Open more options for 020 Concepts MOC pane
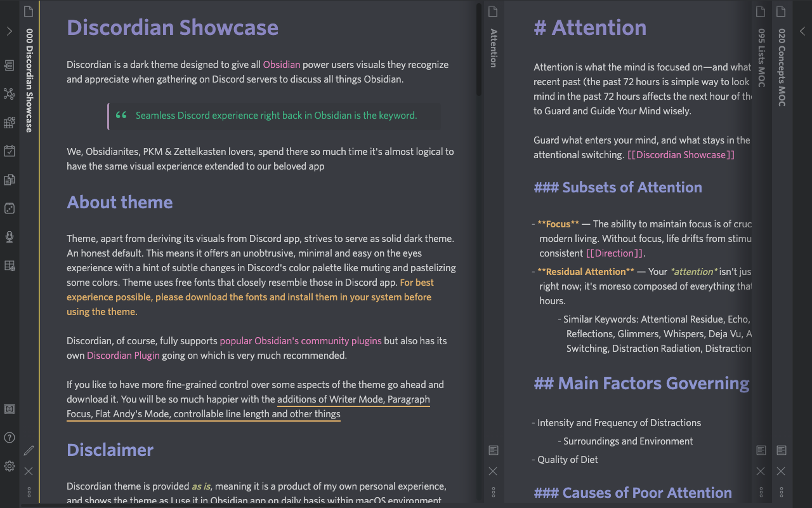Screen dimensions: 812x508 click(782, 492)
